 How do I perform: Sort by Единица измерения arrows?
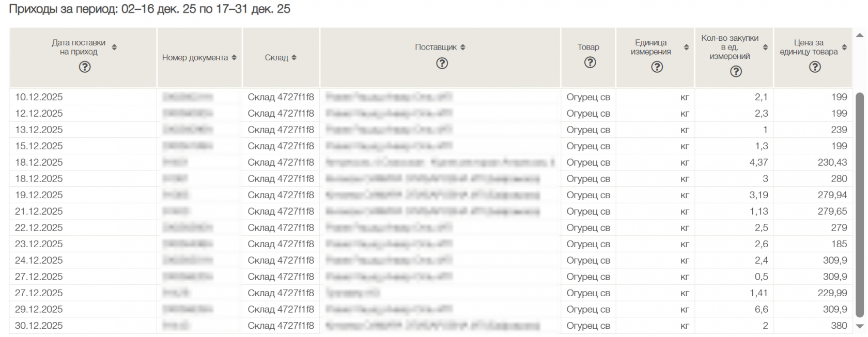click(686, 47)
